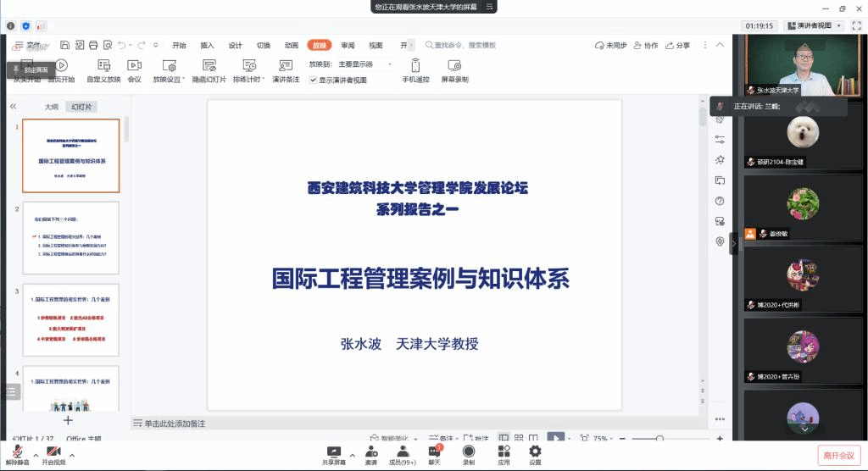
Task: Switch to the 大纲 outline tab
Action: 52,107
